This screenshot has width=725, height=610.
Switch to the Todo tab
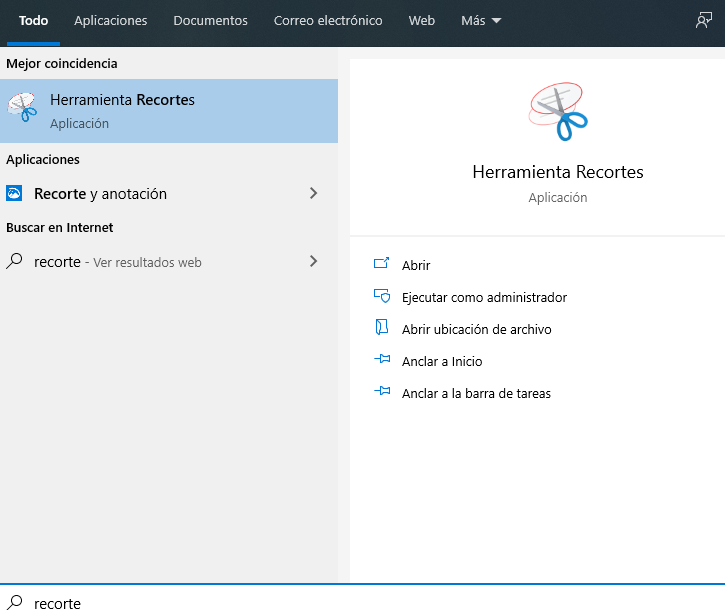(33, 21)
